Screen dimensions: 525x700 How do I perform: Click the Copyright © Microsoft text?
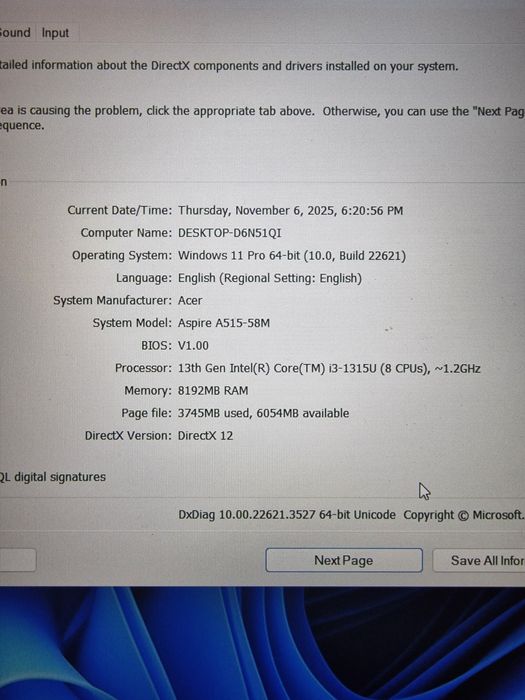464,515
